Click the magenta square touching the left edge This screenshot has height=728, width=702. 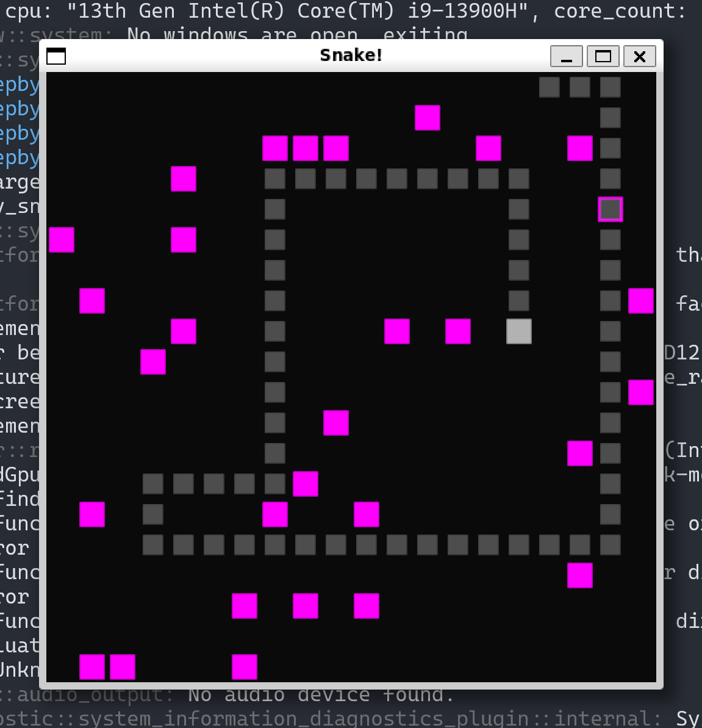[x=62, y=240]
